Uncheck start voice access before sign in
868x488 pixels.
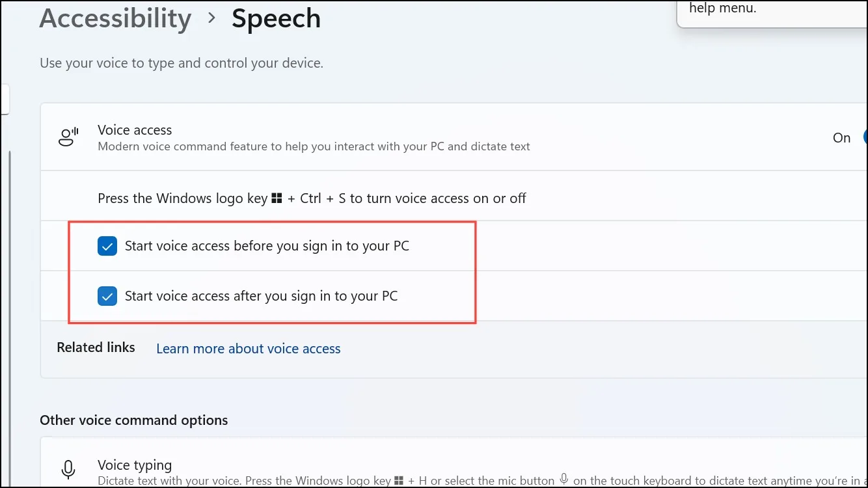pyautogui.click(x=107, y=246)
